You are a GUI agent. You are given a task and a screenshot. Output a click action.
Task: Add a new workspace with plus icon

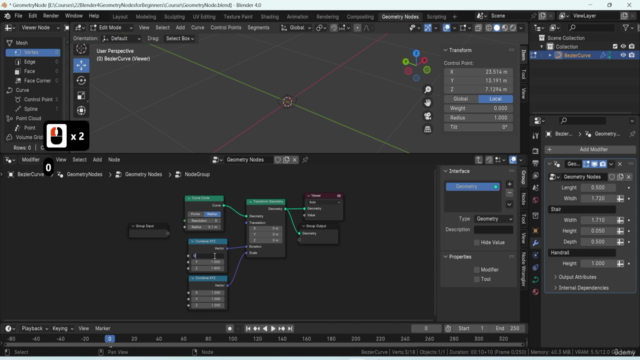tap(454, 17)
